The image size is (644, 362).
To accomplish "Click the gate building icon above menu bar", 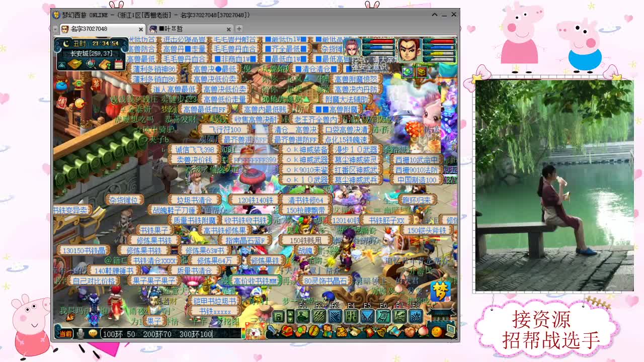I will point(442,314).
